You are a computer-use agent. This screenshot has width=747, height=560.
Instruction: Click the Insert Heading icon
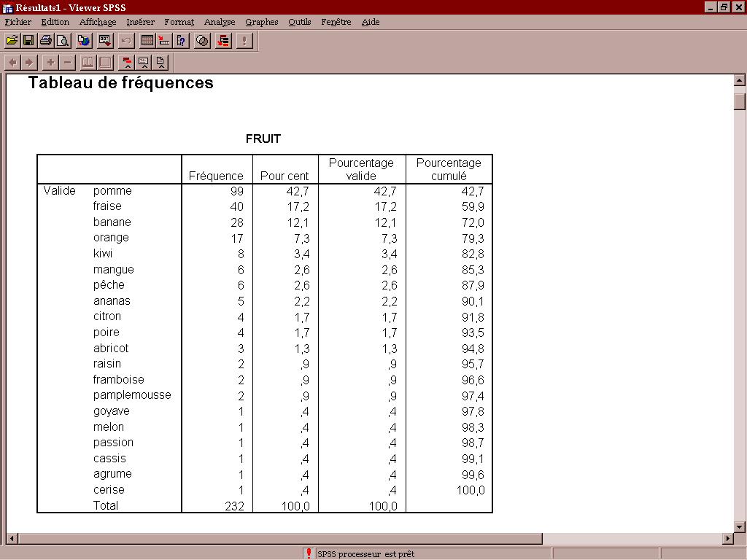[x=127, y=63]
